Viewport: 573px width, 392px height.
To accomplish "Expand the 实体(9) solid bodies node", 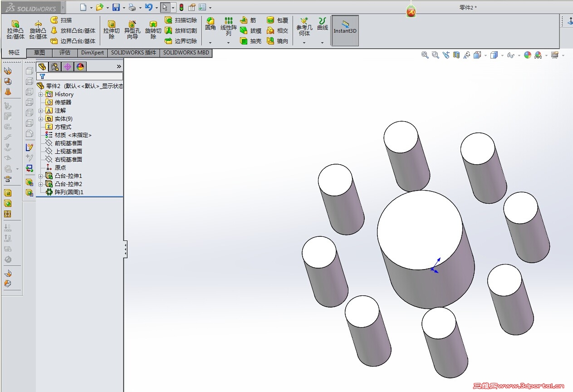I will [41, 119].
